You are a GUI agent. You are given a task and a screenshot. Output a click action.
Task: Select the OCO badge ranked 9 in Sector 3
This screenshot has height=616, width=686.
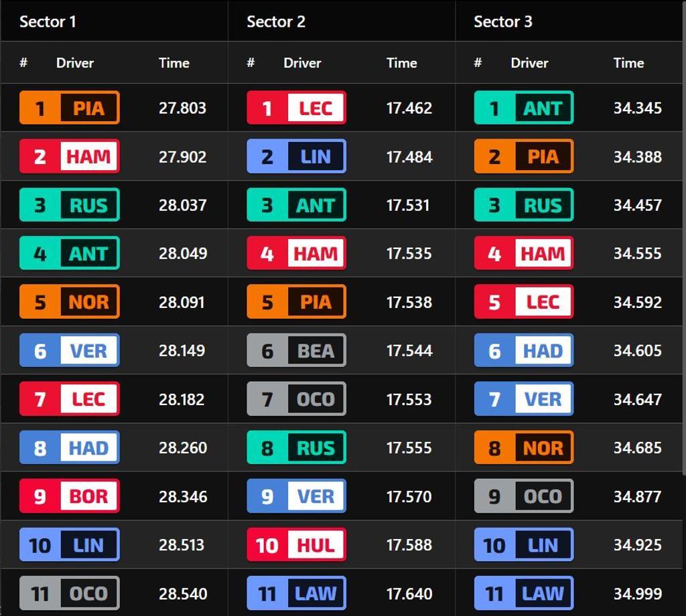coord(524,495)
